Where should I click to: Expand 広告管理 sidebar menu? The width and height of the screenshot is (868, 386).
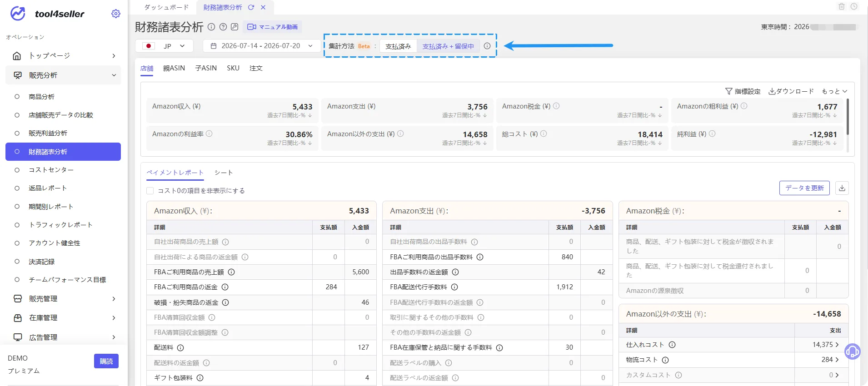pyautogui.click(x=63, y=337)
